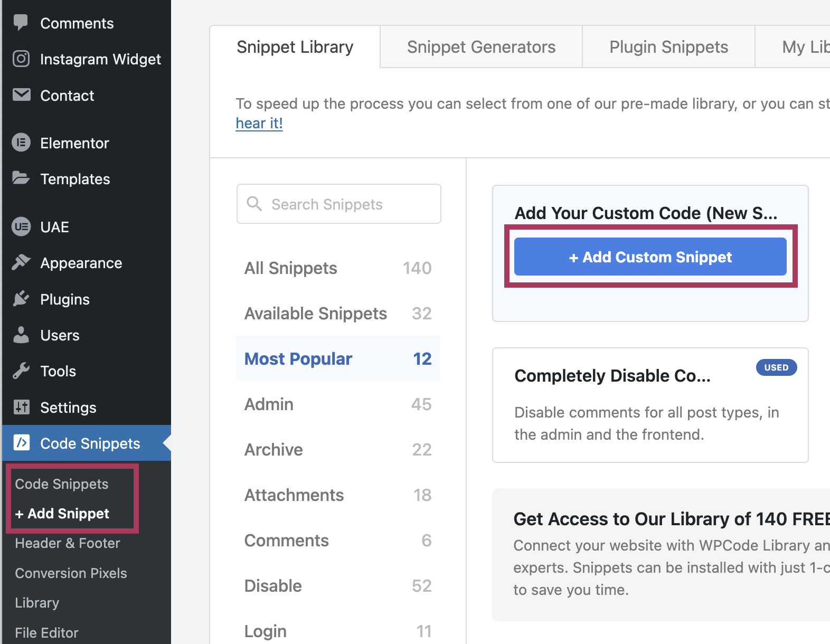
Task: Open Header & Footer submenu item
Action: point(68,543)
